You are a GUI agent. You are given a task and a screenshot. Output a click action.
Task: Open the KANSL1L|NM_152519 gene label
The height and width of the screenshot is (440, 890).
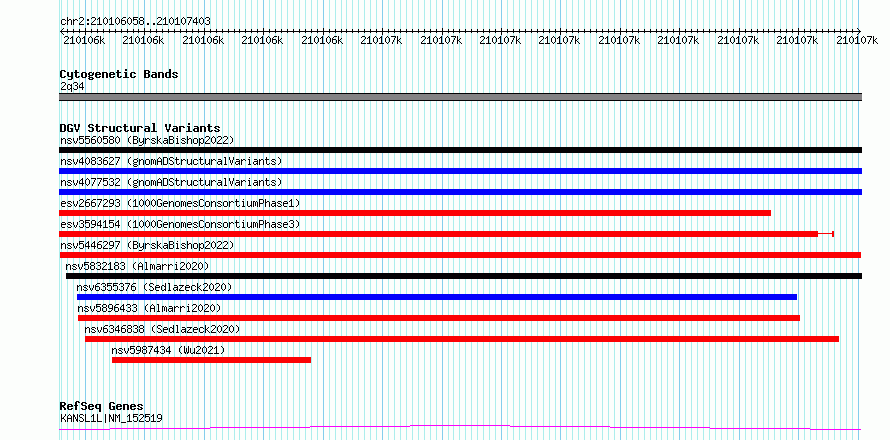point(111,419)
